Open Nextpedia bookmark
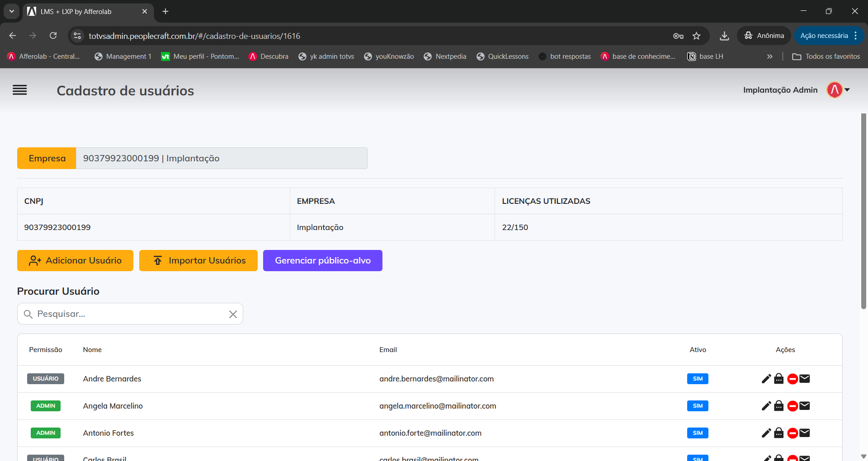 445,56
